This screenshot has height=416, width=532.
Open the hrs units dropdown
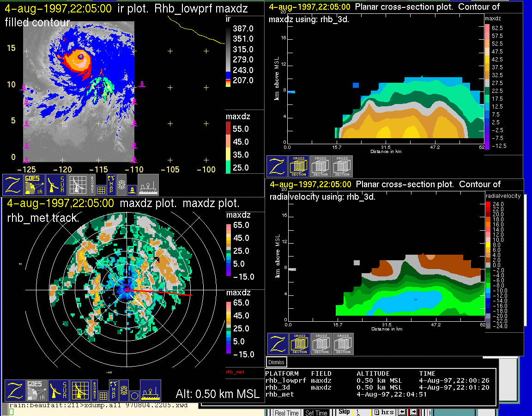click(x=384, y=412)
